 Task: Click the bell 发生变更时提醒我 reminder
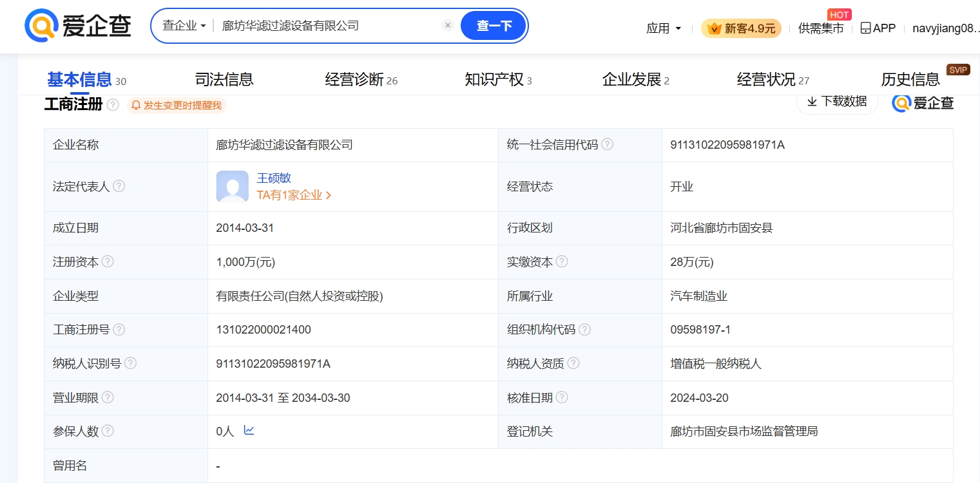177,105
